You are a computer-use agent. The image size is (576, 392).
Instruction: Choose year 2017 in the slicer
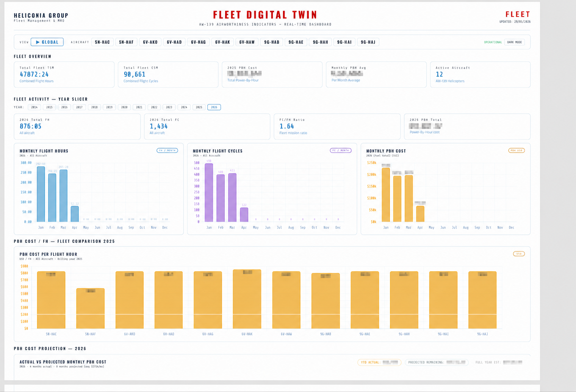79,107
